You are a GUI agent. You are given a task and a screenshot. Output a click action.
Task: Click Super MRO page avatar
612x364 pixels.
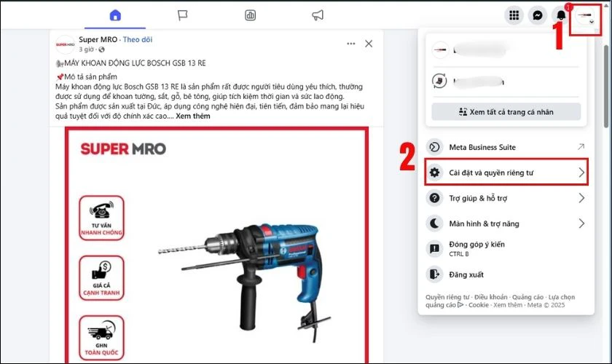(65, 44)
